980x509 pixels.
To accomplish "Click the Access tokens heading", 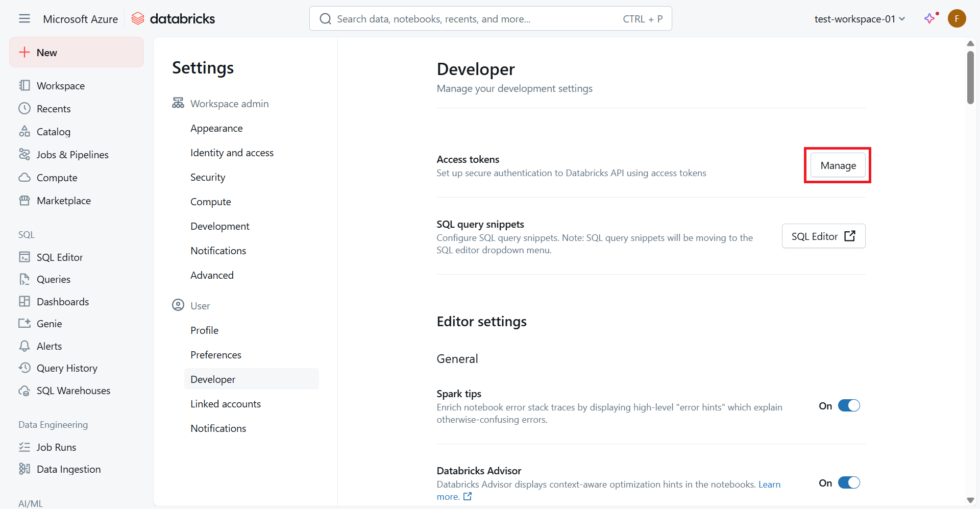I will point(468,159).
